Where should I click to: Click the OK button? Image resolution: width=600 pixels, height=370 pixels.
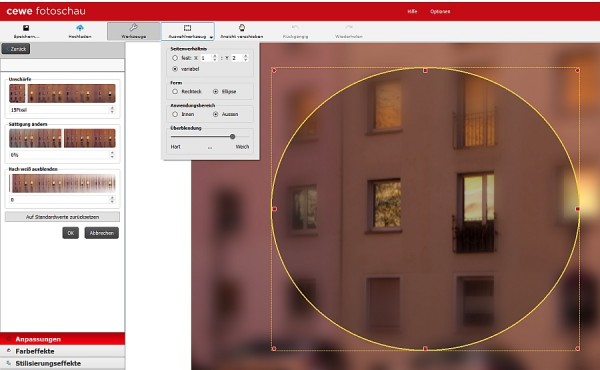pos(71,233)
